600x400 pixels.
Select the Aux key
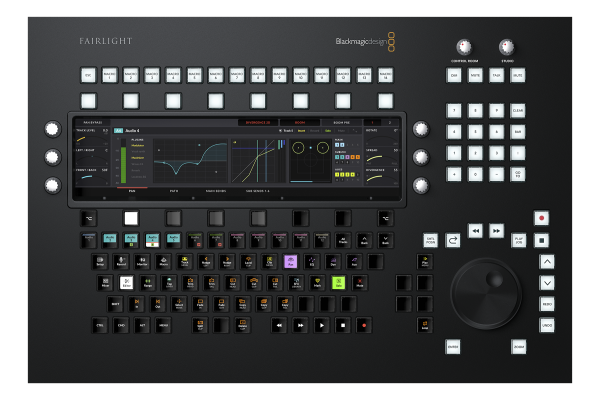(x=354, y=261)
